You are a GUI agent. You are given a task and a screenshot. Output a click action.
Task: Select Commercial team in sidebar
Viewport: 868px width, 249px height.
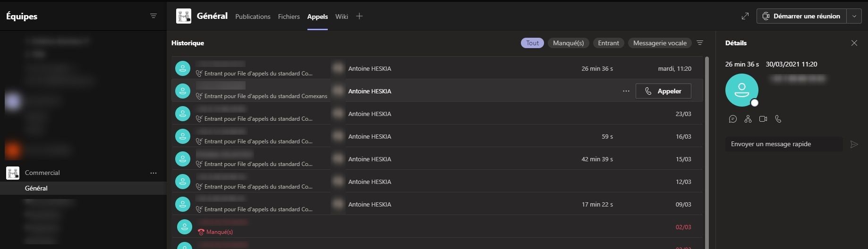83,173
